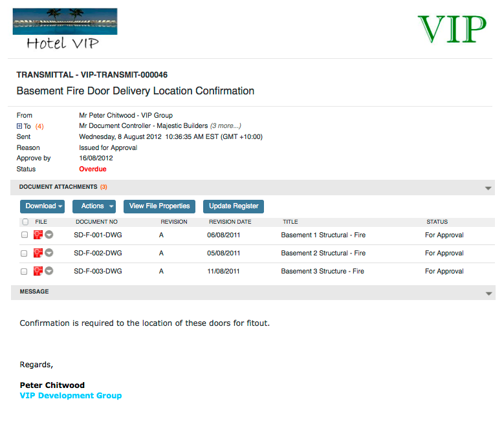This screenshot has height=430, width=504.
Task: Open the grey arrow menu beside SD-F-002-DWG
Action: click(49, 253)
